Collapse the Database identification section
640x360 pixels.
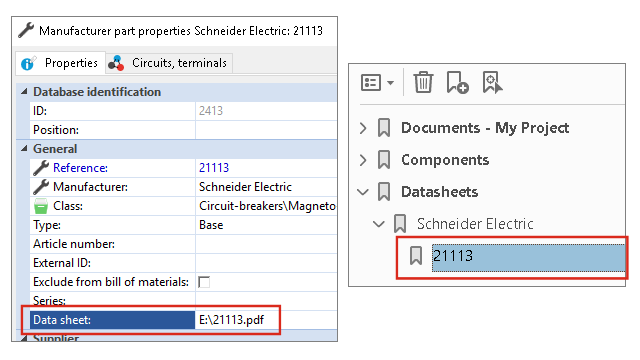coord(24,92)
